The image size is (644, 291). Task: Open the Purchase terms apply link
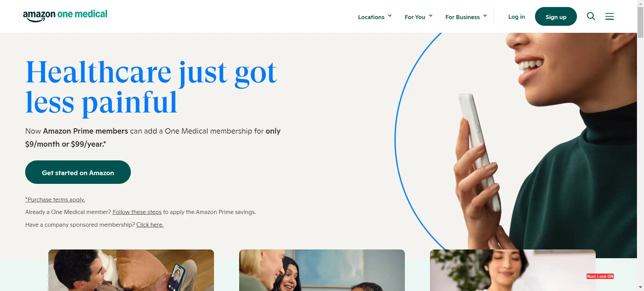click(x=55, y=200)
